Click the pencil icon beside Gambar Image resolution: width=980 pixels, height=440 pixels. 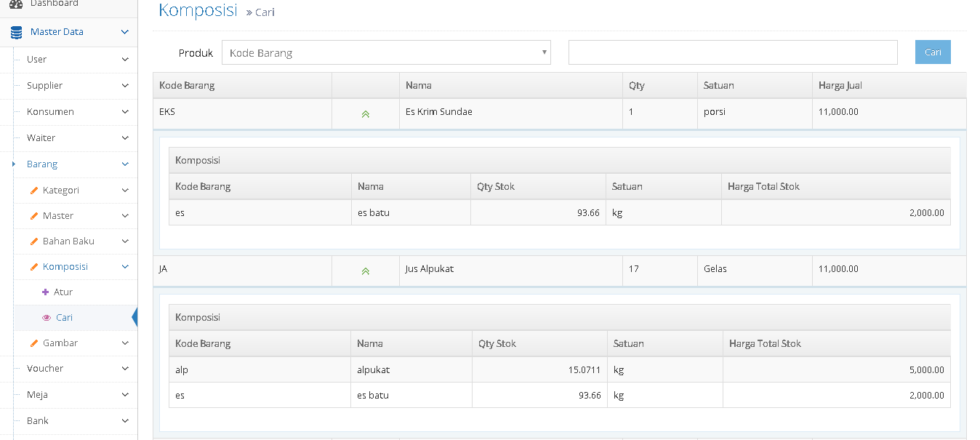pyautogui.click(x=33, y=343)
